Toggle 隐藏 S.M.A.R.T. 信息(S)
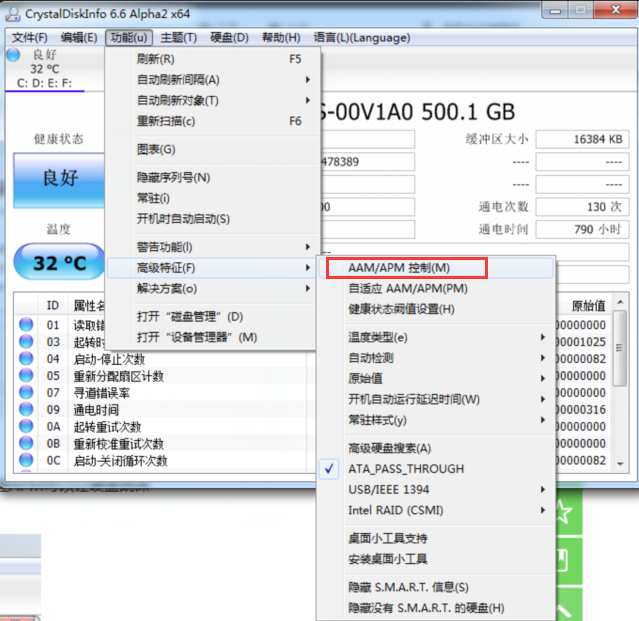Image resolution: width=639 pixels, height=621 pixels. click(435, 587)
